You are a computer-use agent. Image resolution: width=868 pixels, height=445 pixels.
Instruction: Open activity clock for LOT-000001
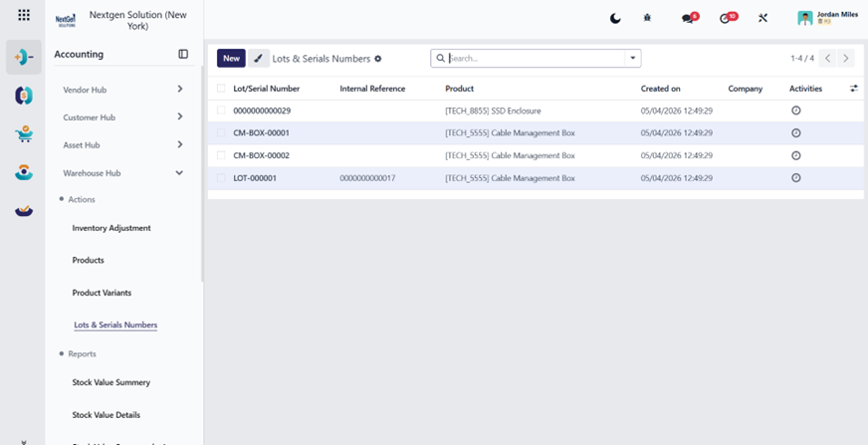(796, 177)
